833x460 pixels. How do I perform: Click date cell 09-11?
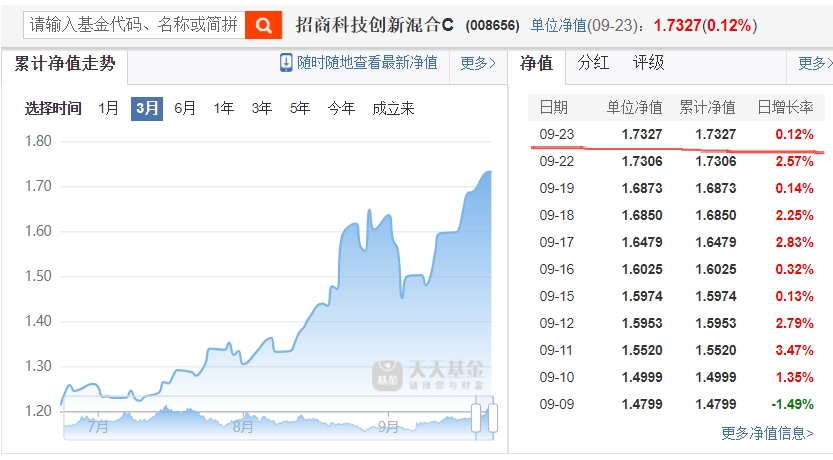[x=557, y=351]
